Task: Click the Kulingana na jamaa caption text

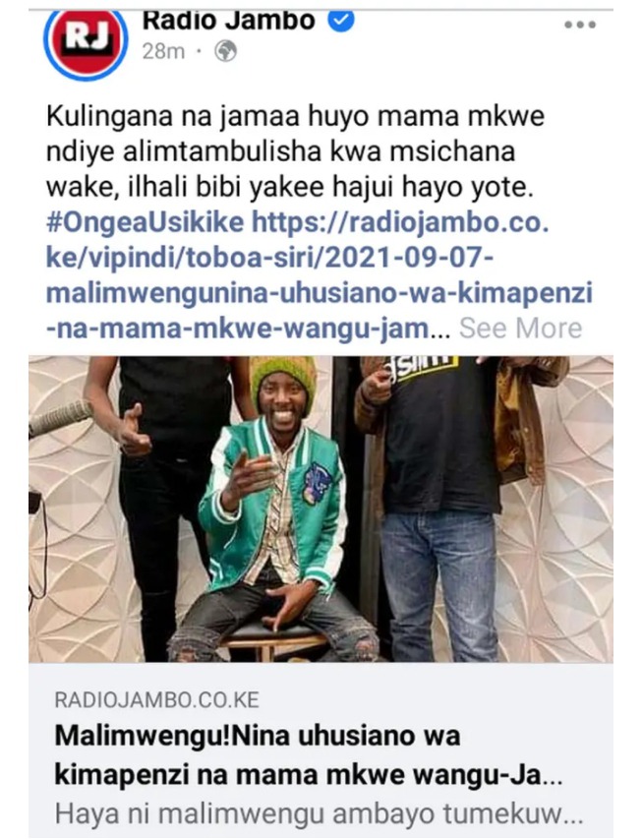Action: [295, 116]
